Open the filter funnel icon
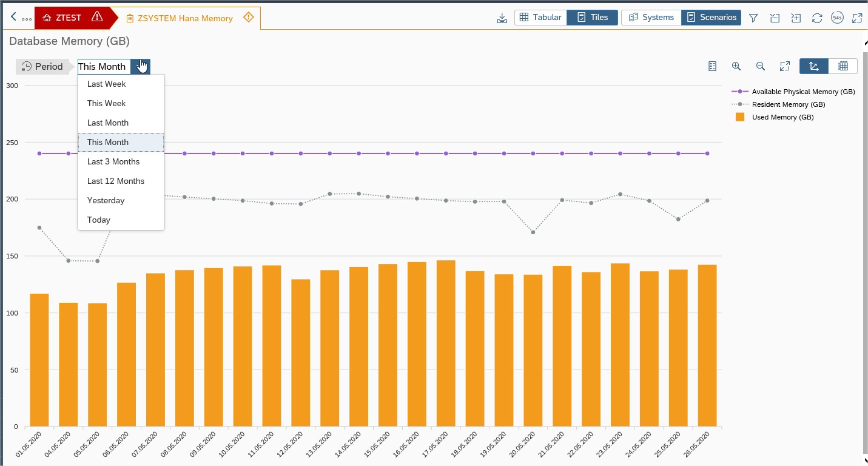The image size is (868, 466). coord(753,18)
